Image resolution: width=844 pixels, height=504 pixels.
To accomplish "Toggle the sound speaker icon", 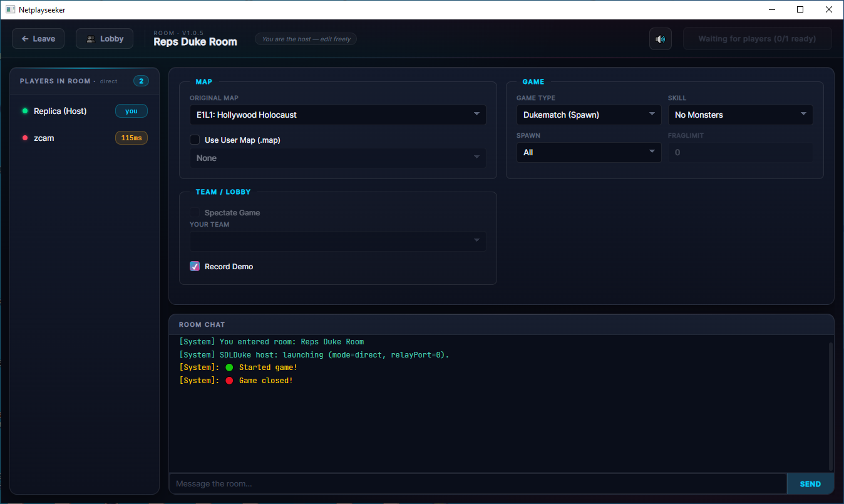I will tap(660, 39).
